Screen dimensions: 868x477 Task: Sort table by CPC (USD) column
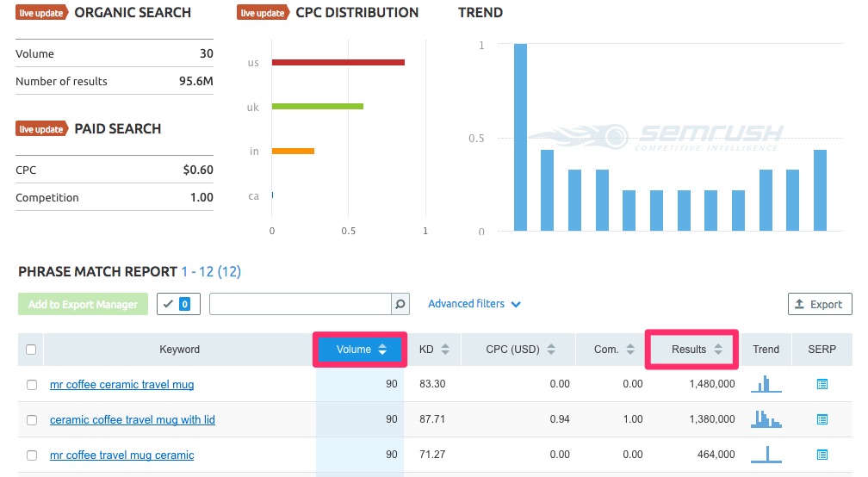pos(519,350)
